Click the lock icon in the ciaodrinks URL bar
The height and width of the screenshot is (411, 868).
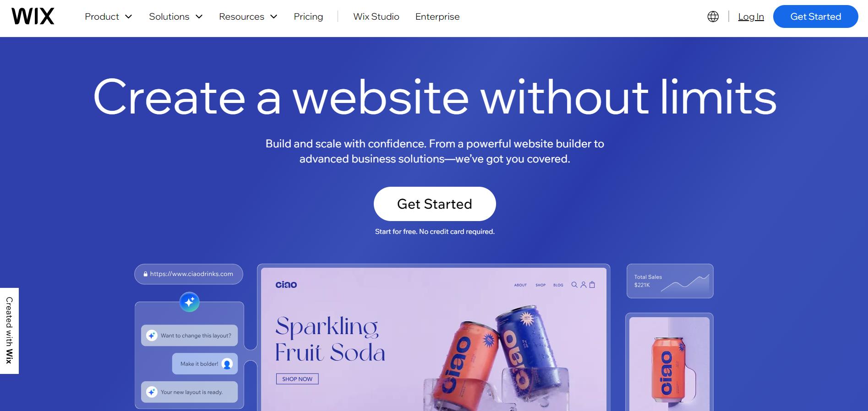(146, 274)
